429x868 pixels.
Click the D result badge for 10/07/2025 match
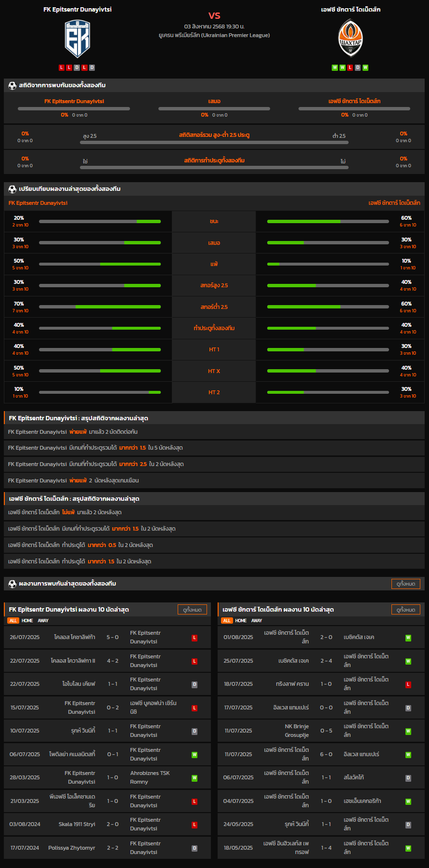pos(195,731)
